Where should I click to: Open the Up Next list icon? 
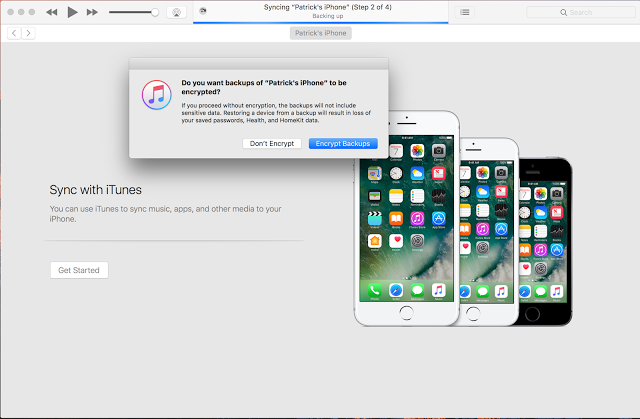click(464, 12)
